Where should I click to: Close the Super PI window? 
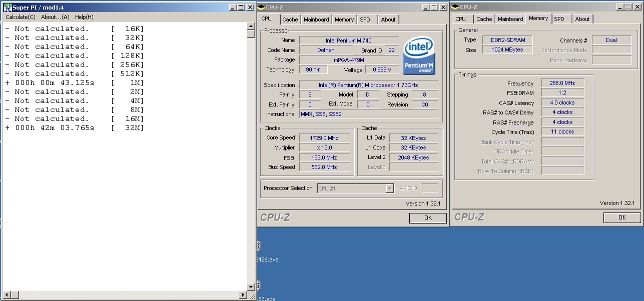tap(251, 7)
